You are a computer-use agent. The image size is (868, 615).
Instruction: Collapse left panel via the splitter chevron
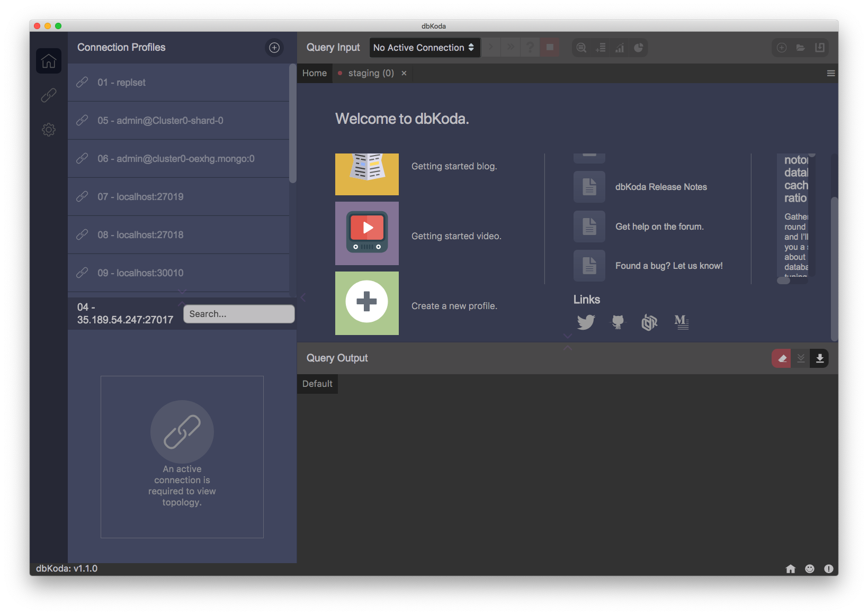[x=303, y=297]
